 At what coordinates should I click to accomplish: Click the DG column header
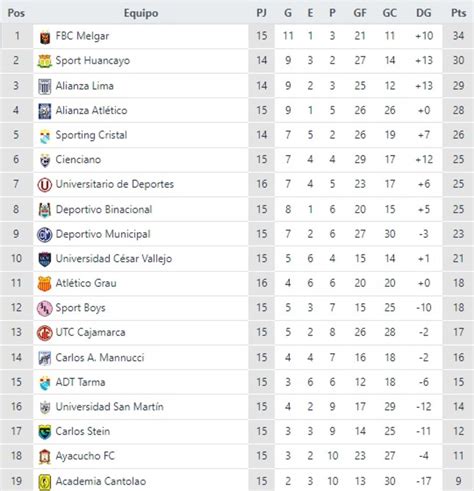424,13
